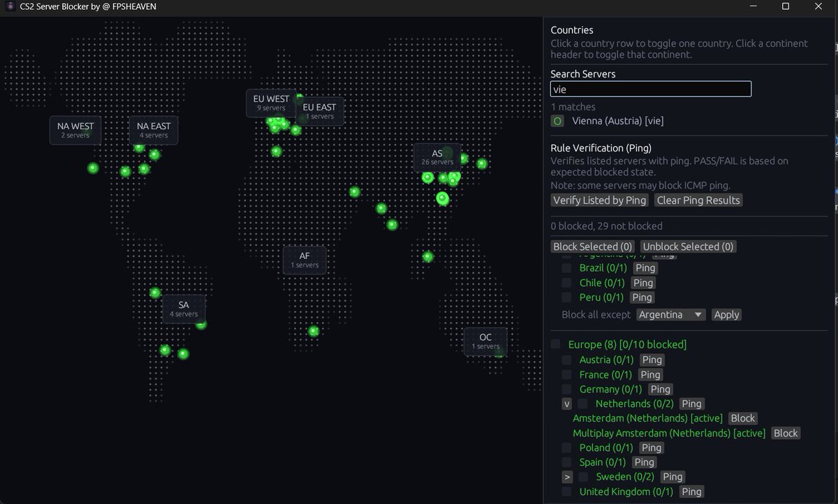The image size is (838, 504).
Task: Tick the Poland checkbox
Action: pyautogui.click(x=566, y=448)
